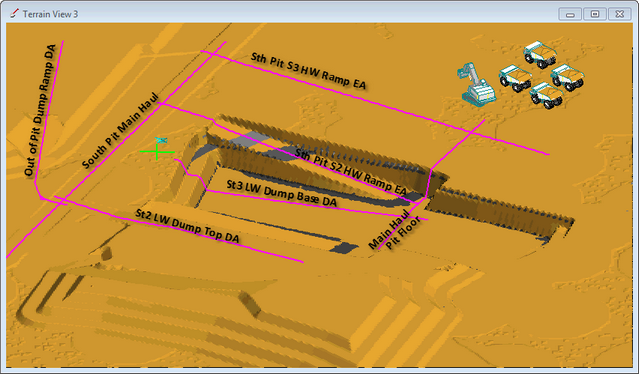Maximize the Terrain View 3 window
Viewport: 639px width, 374px height.
click(595, 14)
